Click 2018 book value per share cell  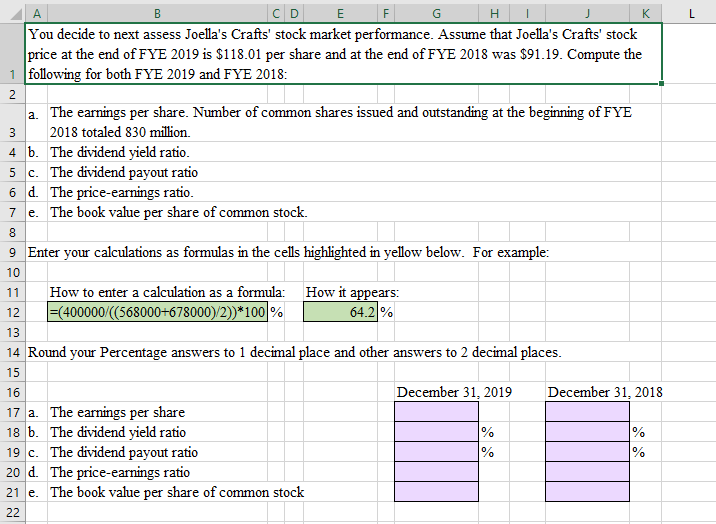coord(587,492)
